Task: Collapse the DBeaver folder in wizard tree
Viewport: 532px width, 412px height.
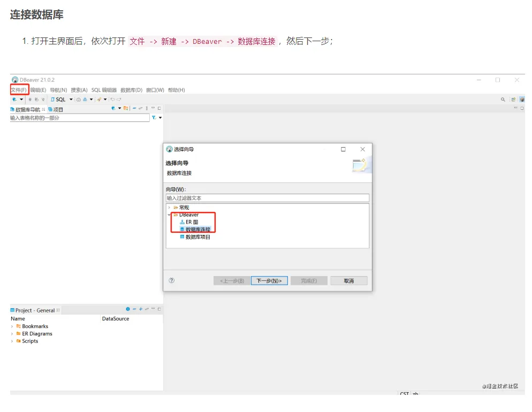Action: (169, 215)
